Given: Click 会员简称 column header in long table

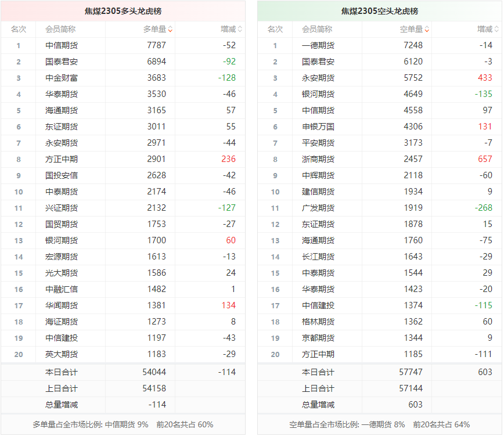Looking at the screenshot, I should (x=60, y=29).
